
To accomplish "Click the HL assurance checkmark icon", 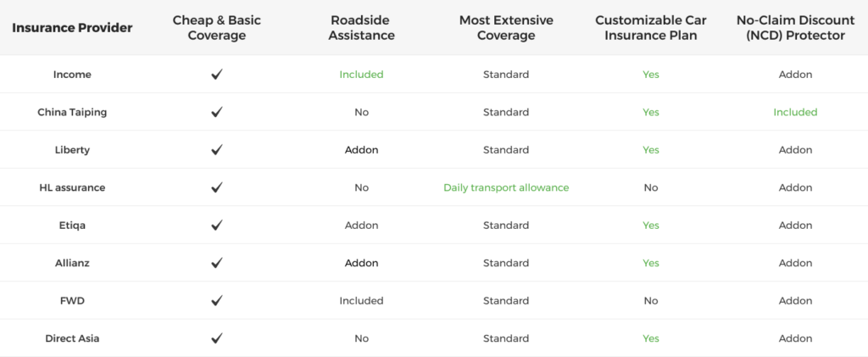I will coord(217,187).
